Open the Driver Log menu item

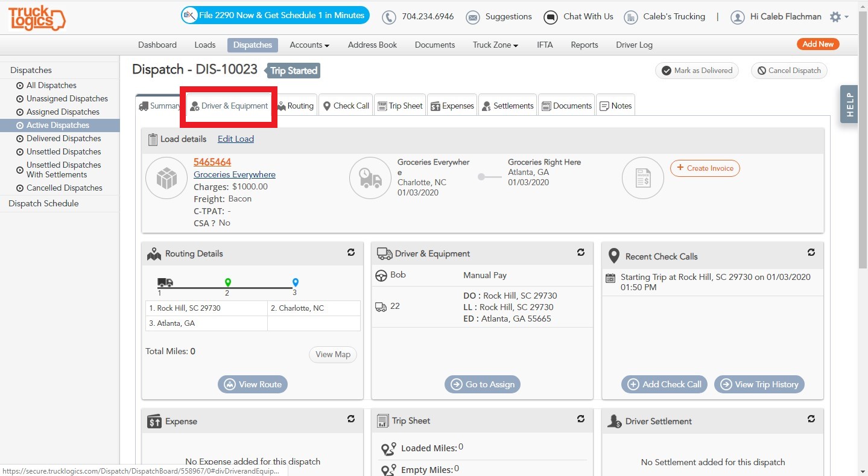coord(634,45)
